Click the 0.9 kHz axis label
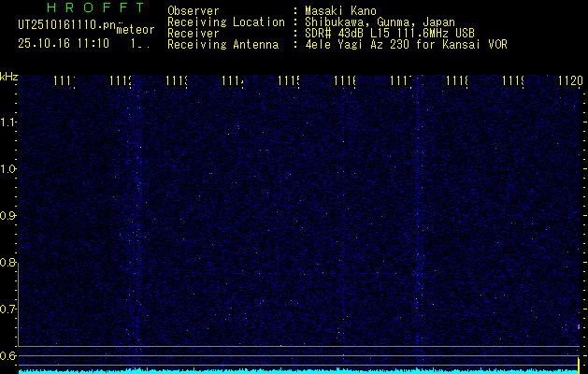 coord(7,216)
